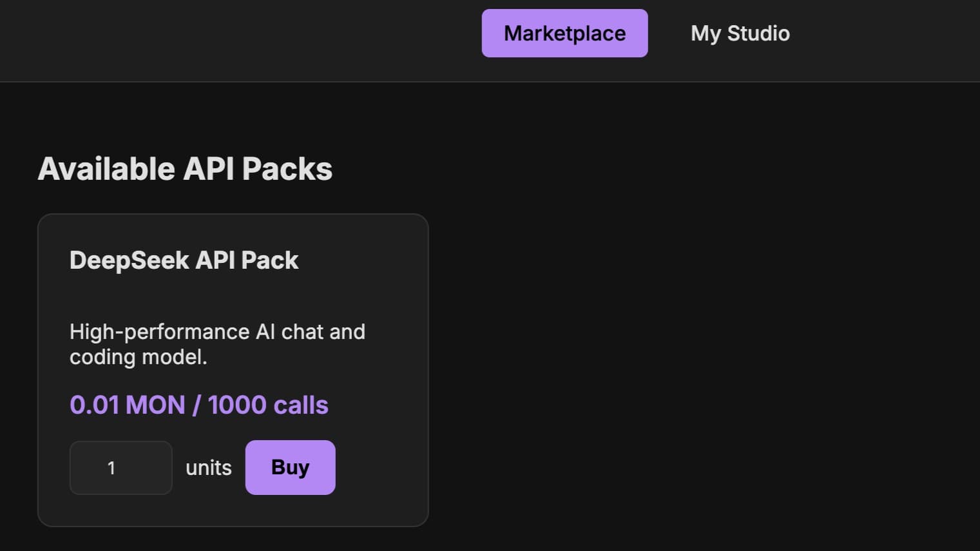The width and height of the screenshot is (980, 551).
Task: Click the word Pack in card title
Action: [269, 260]
